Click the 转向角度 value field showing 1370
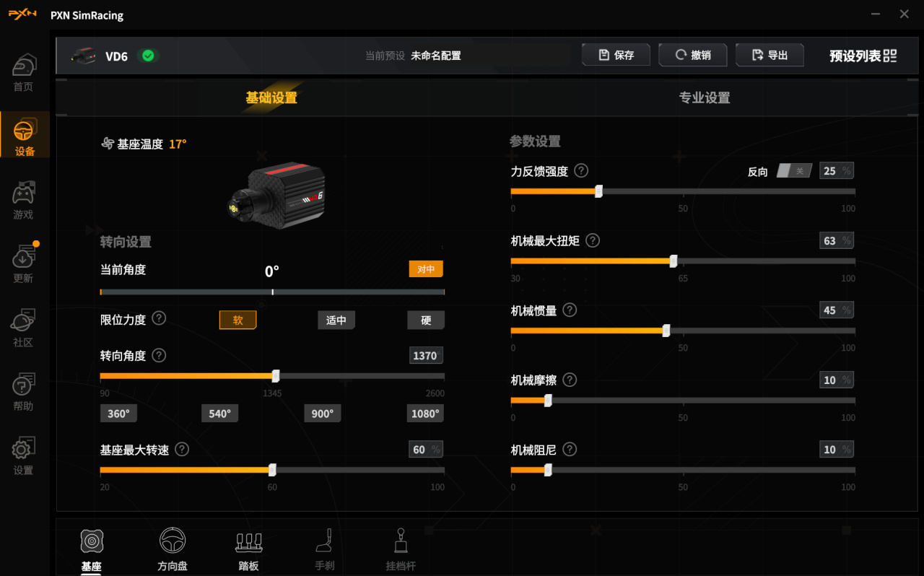Viewport: 924px width, 576px height. point(426,356)
